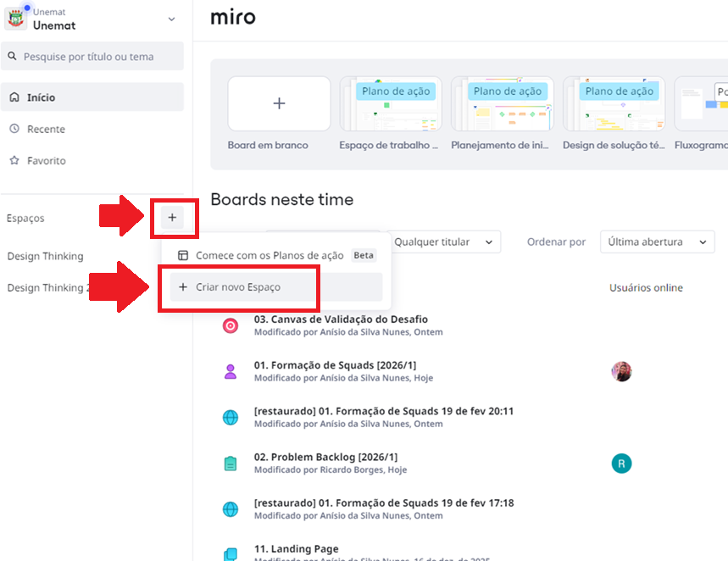Click the plus icon beside 'Criar novo Espaço'
This screenshot has width=728, height=561.
(x=183, y=287)
